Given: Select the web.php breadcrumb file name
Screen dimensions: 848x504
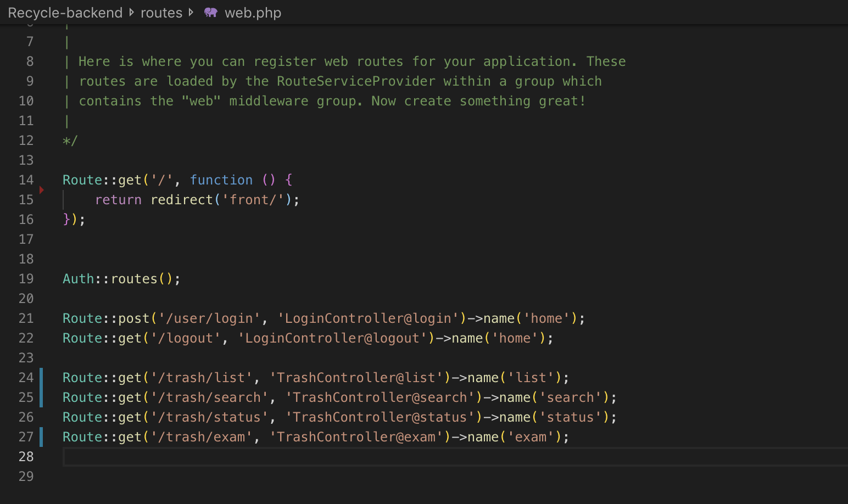Looking at the screenshot, I should click(x=253, y=13).
